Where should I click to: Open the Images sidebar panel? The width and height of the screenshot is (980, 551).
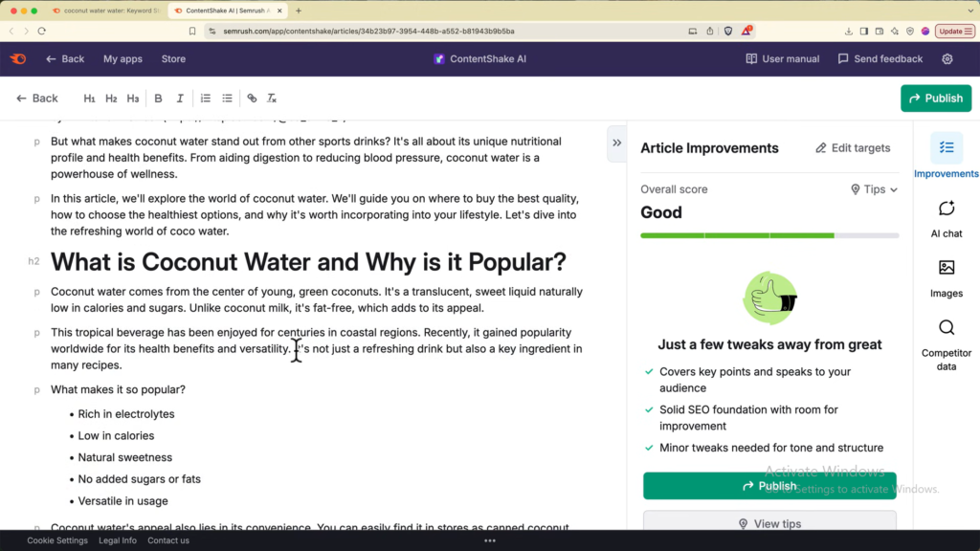(946, 277)
